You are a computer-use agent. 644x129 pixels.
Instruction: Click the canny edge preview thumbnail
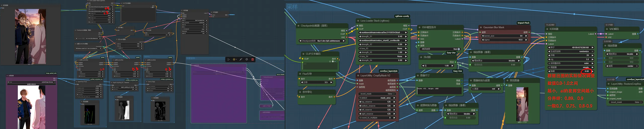point(160,111)
